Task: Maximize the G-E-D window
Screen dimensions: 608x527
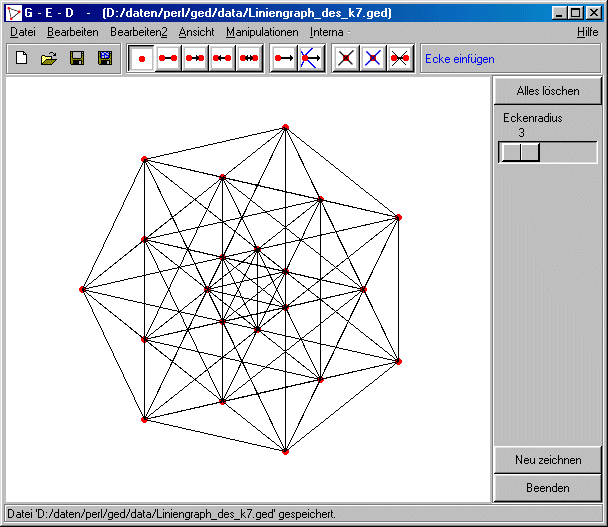Action: [575, 13]
